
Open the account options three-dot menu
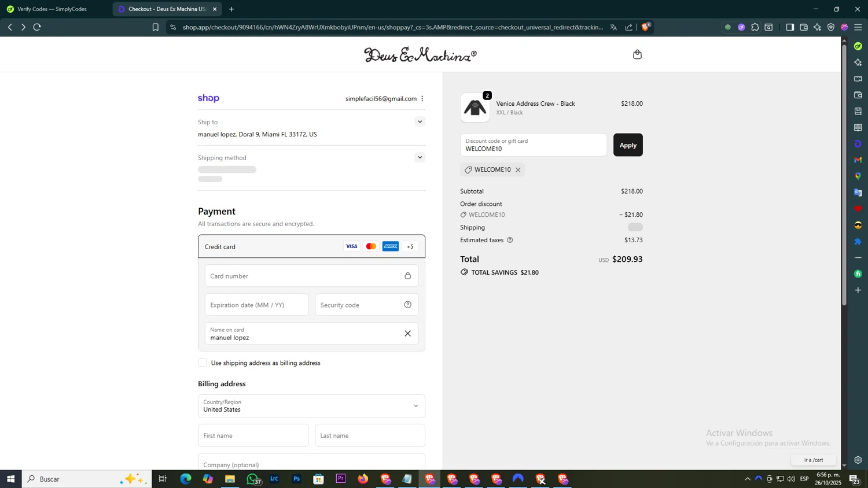tap(422, 99)
